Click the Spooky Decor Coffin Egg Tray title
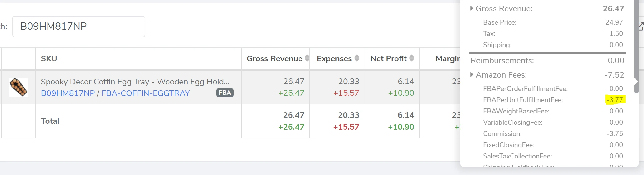Screen dimensions: 644x175 [135, 82]
